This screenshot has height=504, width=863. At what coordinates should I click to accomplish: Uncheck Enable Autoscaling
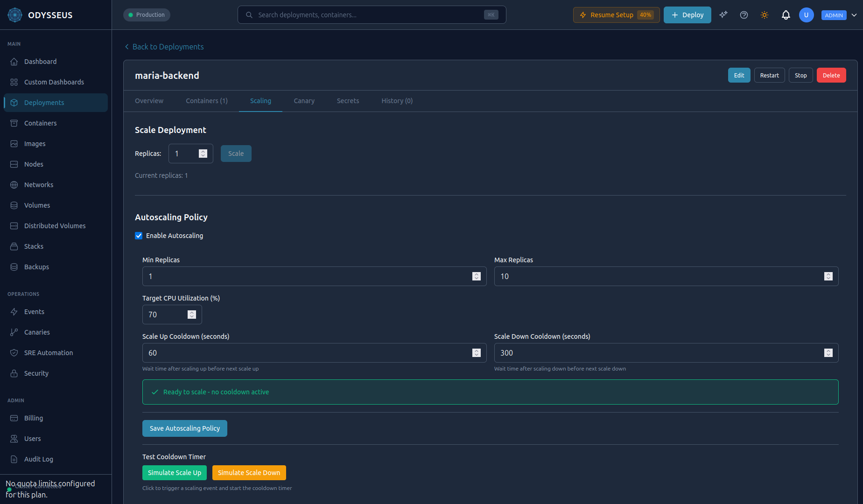[139, 236]
